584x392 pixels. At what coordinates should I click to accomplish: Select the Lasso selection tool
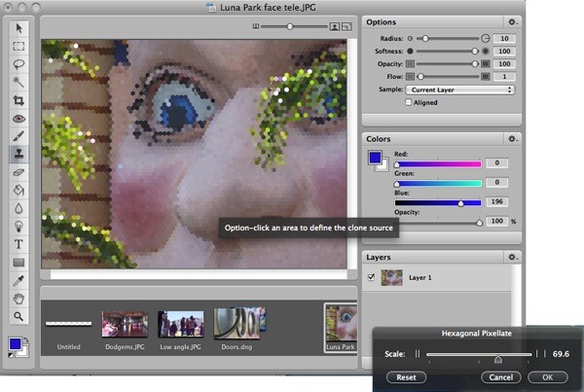click(18, 64)
